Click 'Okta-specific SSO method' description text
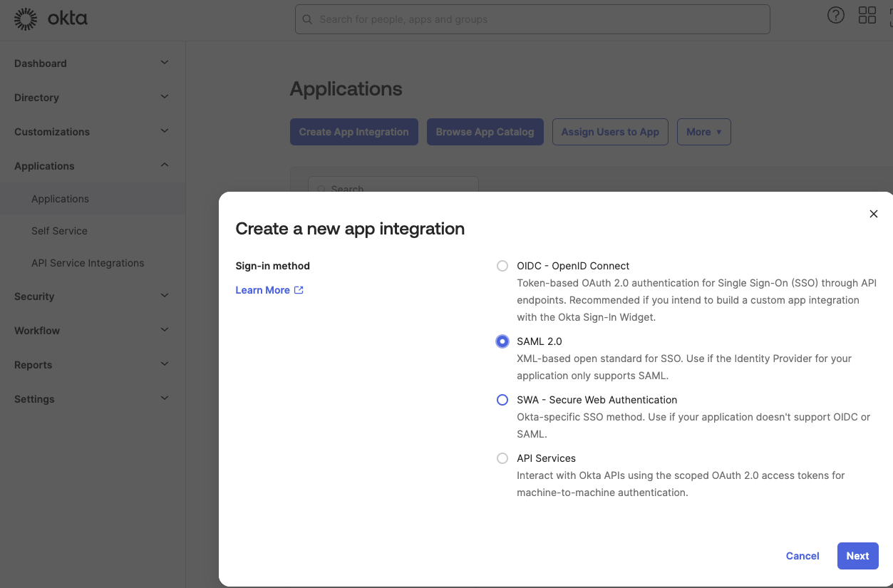 [x=693, y=425]
